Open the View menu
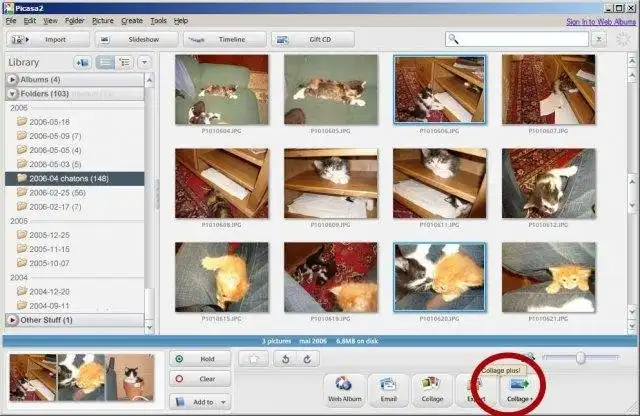640x416 pixels. 51,21
